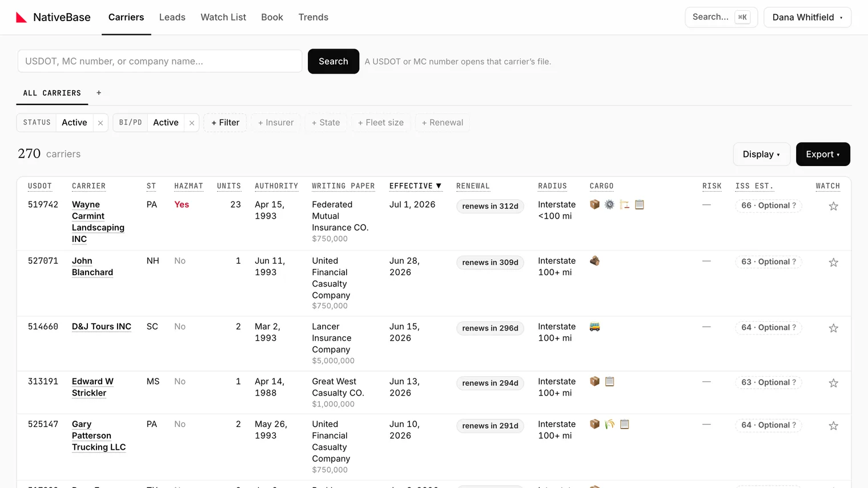The image size is (868, 488).
Task: Add a new view with plus icon
Action: [x=99, y=92]
